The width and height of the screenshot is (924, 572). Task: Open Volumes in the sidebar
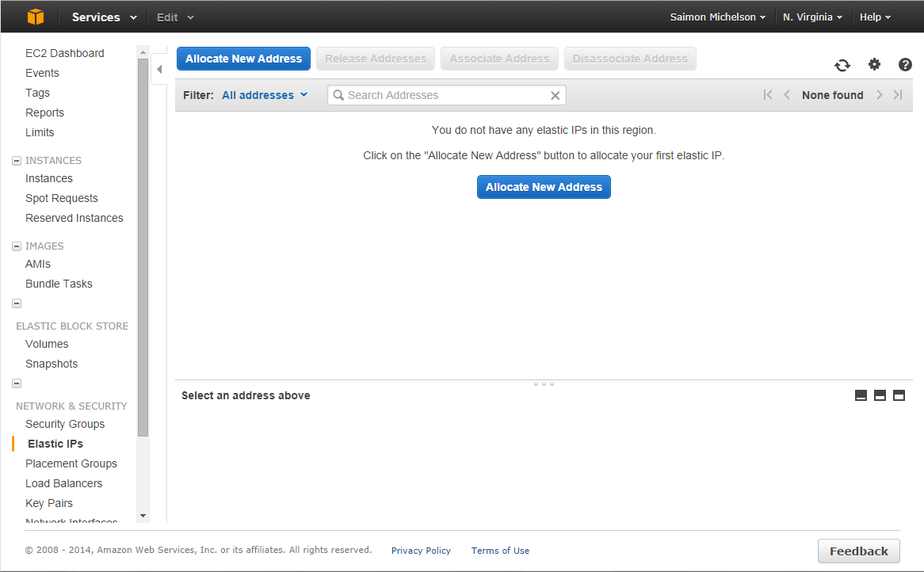[47, 344]
